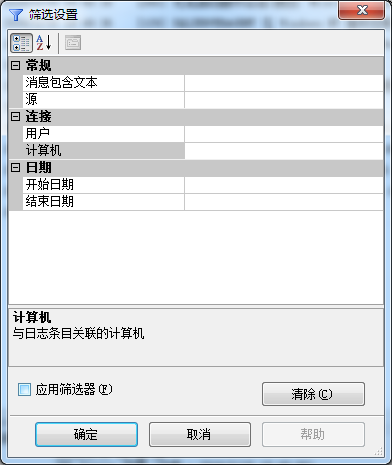Click the 计算机 value field
The width and height of the screenshot is (392, 465).
(284, 151)
